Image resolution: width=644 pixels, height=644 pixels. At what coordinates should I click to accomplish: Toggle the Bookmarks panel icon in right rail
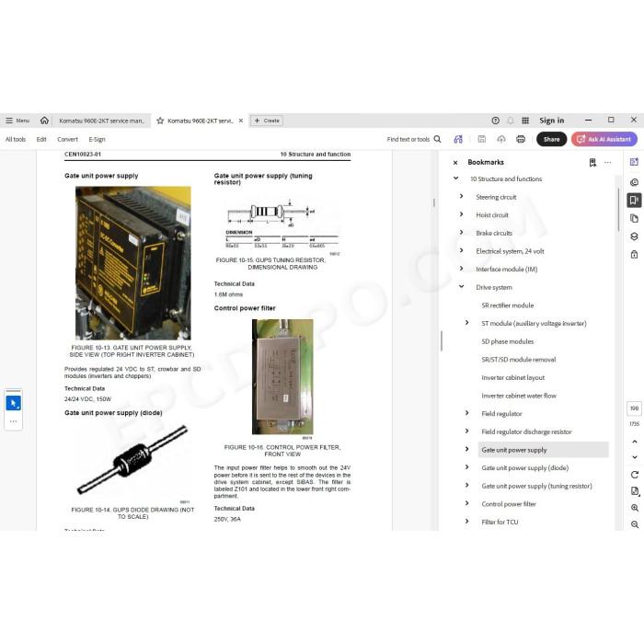click(634, 200)
